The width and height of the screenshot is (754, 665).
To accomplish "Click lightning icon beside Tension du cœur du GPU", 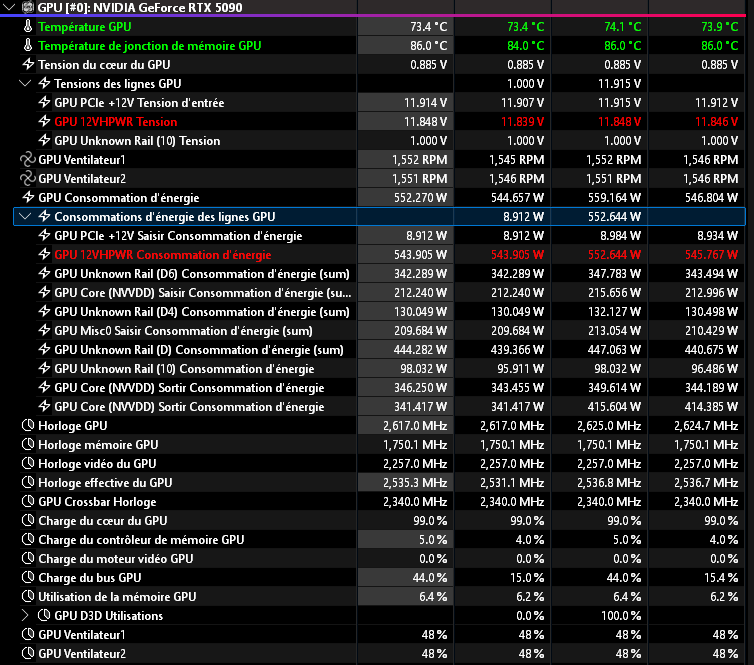I will pos(28,64).
